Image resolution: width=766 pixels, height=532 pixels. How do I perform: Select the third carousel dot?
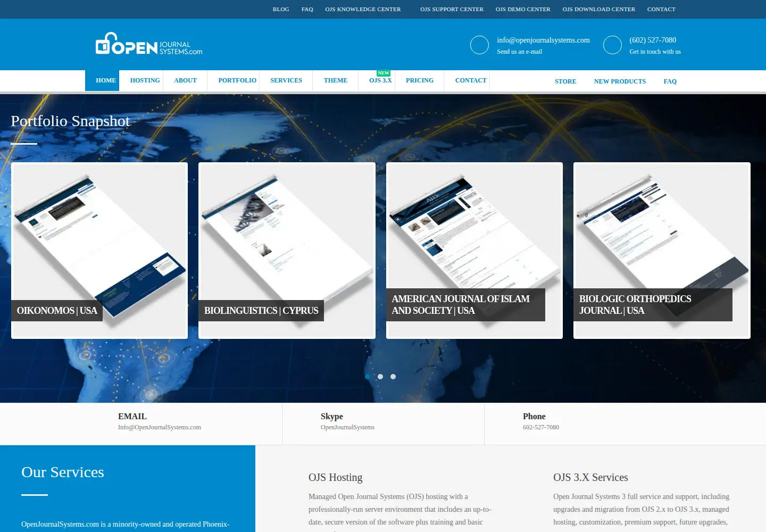coord(393,377)
